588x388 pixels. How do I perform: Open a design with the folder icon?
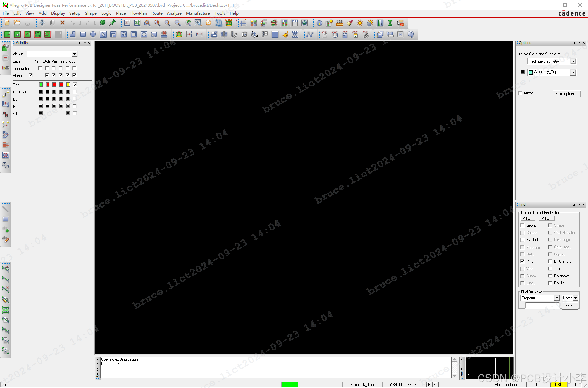pos(17,23)
